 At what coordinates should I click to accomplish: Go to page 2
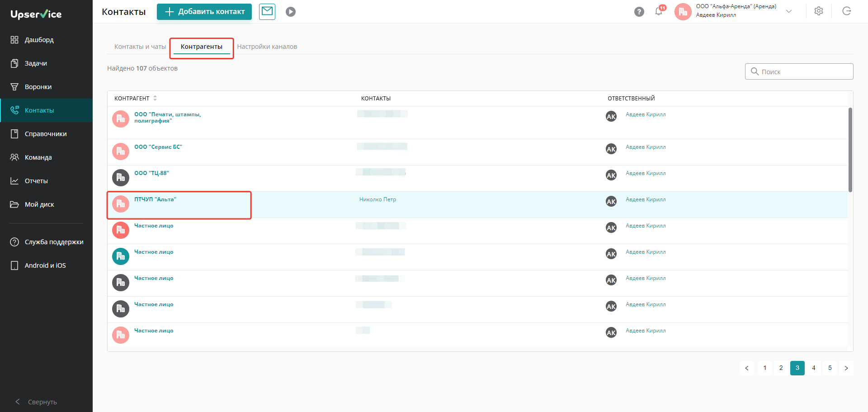click(781, 368)
